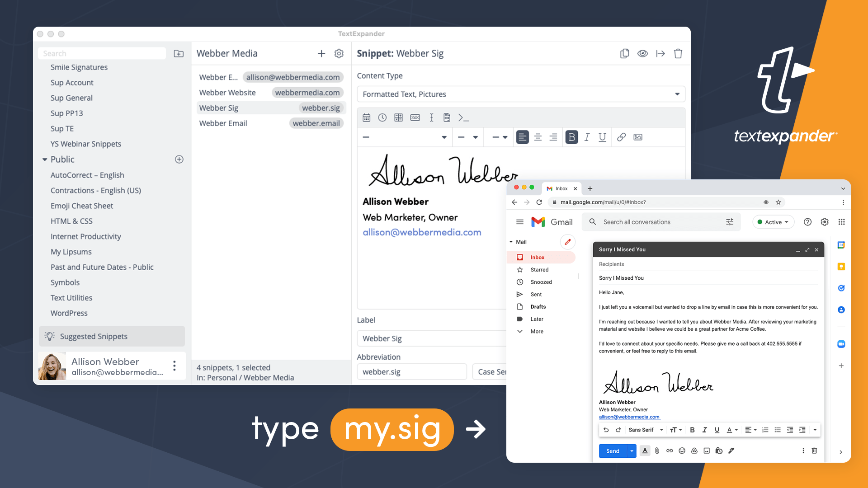
Task: Insert a time macro into the snippet
Action: pyautogui.click(x=382, y=117)
